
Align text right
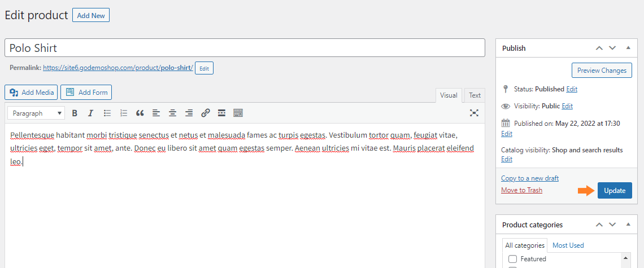coord(189,113)
